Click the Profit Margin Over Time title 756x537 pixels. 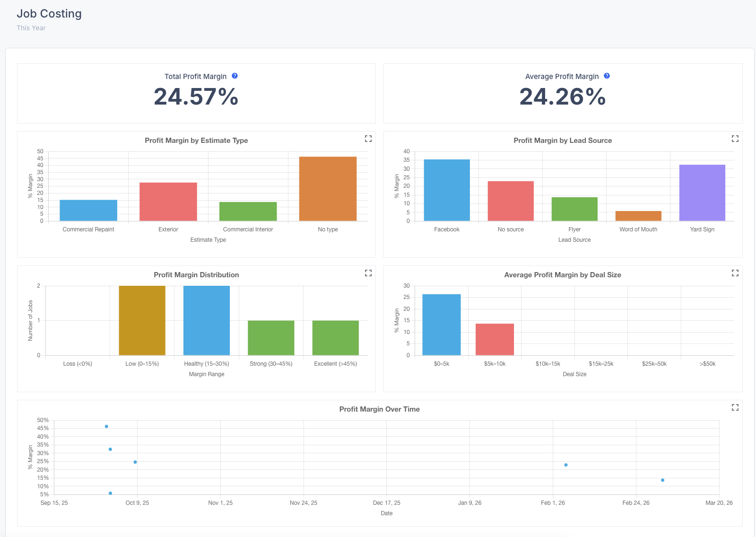point(380,409)
